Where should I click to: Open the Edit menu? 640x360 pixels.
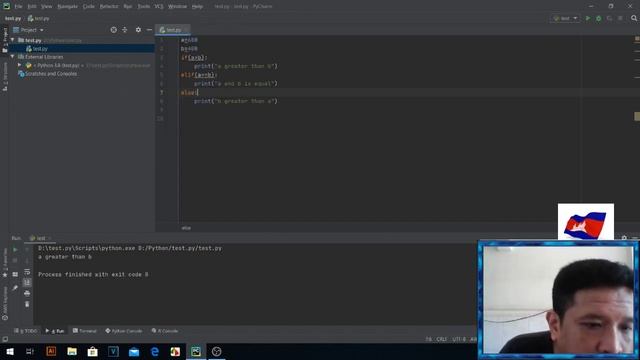coord(32,7)
